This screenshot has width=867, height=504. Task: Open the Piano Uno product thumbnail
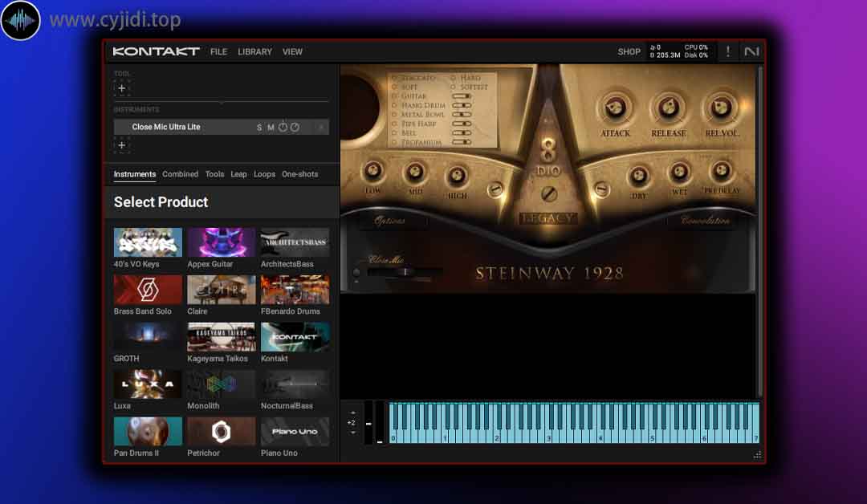coord(295,431)
